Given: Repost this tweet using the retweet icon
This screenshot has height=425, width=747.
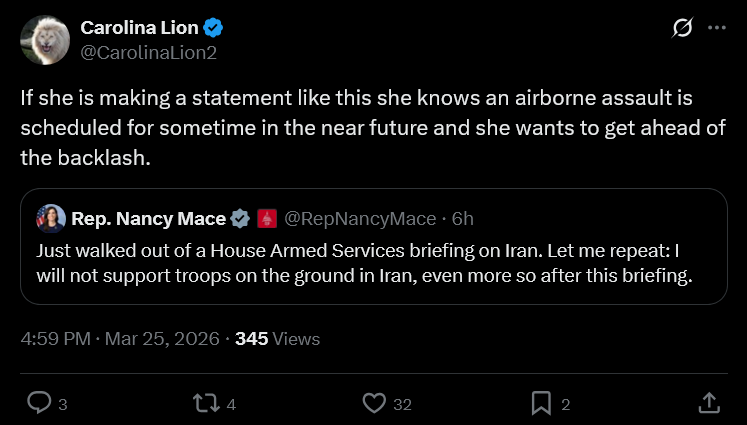Looking at the screenshot, I should pyautogui.click(x=205, y=403).
